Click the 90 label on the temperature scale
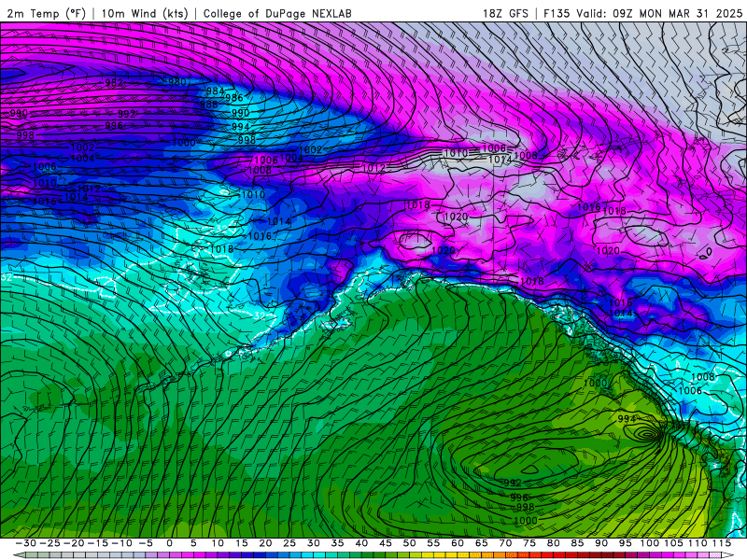 point(601,543)
